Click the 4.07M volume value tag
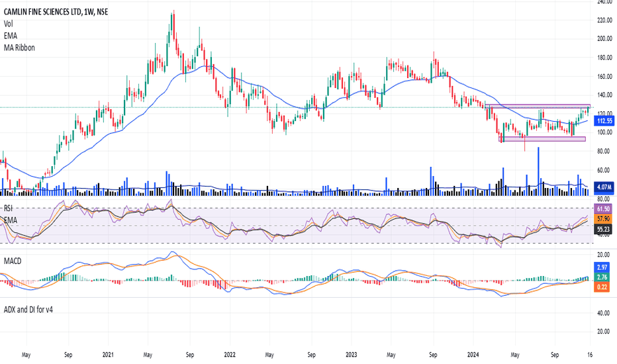The height and width of the screenshot is (364, 617). pos(604,187)
